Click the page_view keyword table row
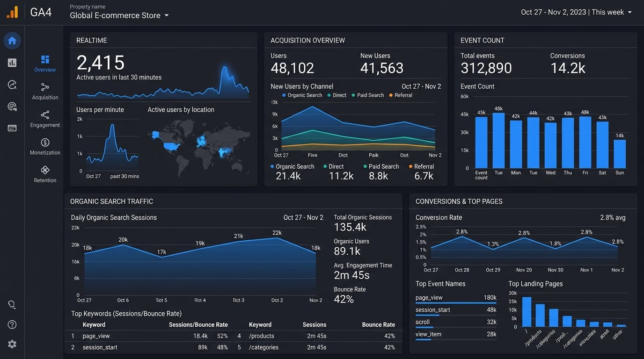Image resolution: width=644 pixels, height=359 pixels. (150, 336)
